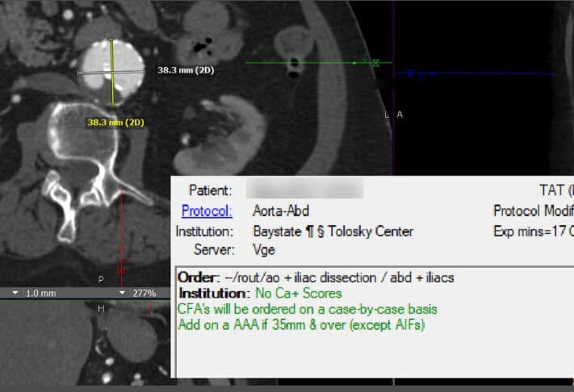Screen dimensions: 574x392
Task: Click the H orientation marker on lower view
Action: pyautogui.click(x=101, y=309)
